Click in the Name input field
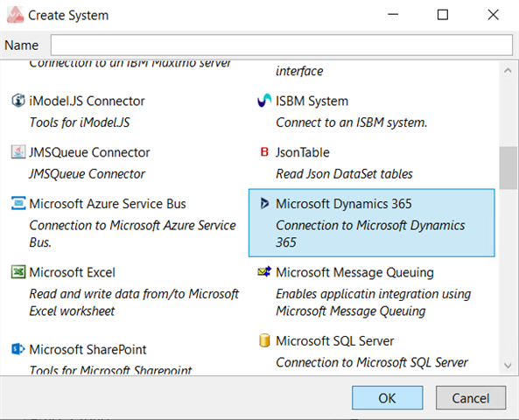This screenshot has height=420, width=519. pyautogui.click(x=281, y=45)
